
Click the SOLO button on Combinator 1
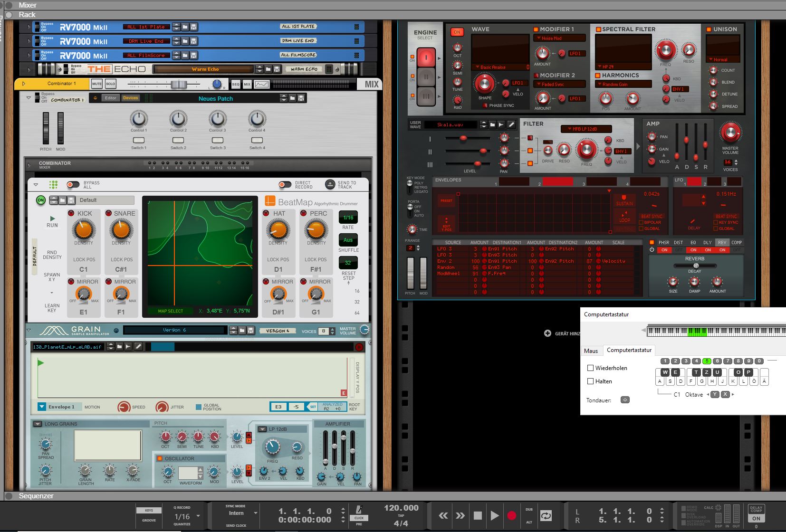pyautogui.click(x=111, y=84)
